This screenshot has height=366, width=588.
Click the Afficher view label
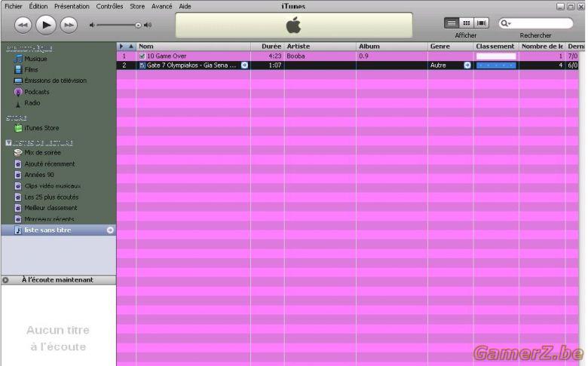click(466, 35)
